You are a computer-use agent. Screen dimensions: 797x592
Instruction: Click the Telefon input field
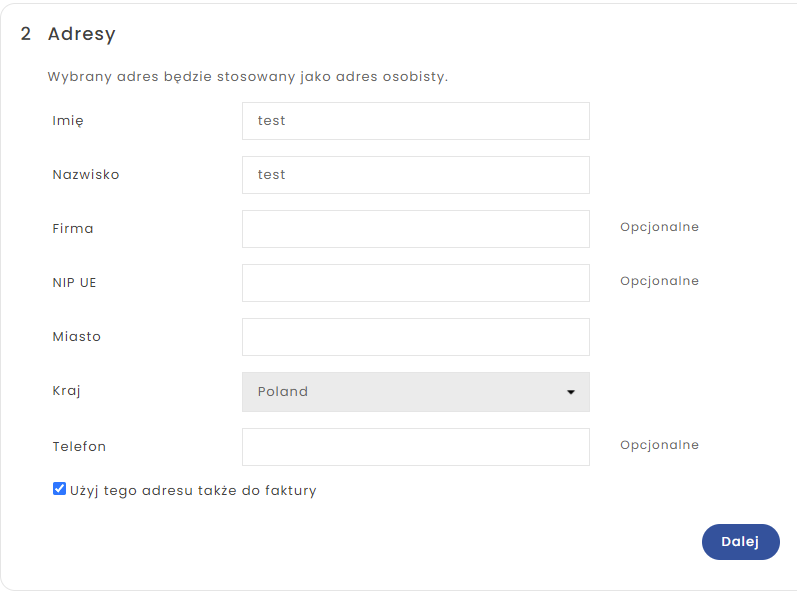(x=415, y=447)
